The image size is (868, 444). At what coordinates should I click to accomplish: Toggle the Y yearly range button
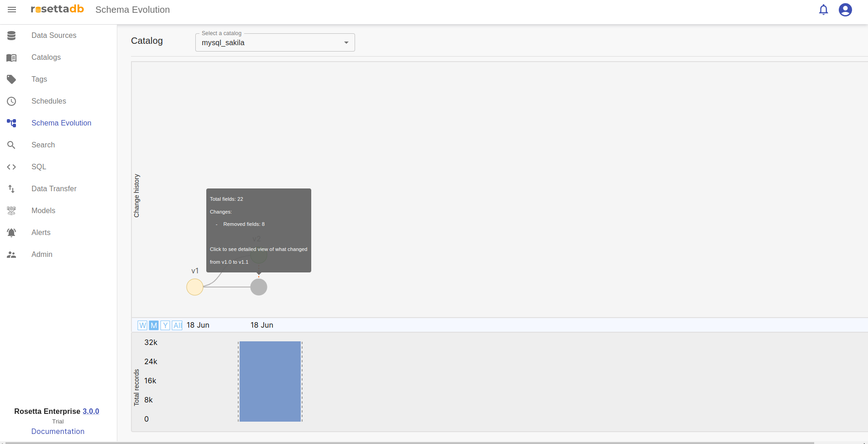165,325
